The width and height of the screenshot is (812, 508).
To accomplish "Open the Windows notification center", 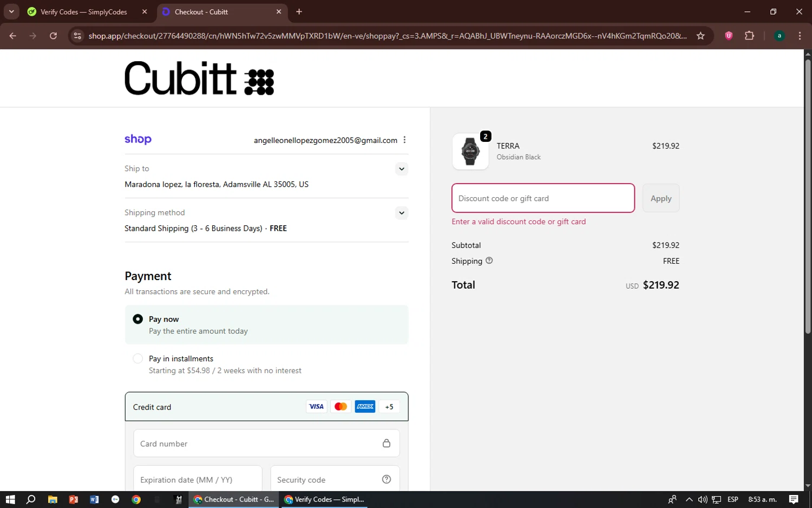I will point(794,499).
